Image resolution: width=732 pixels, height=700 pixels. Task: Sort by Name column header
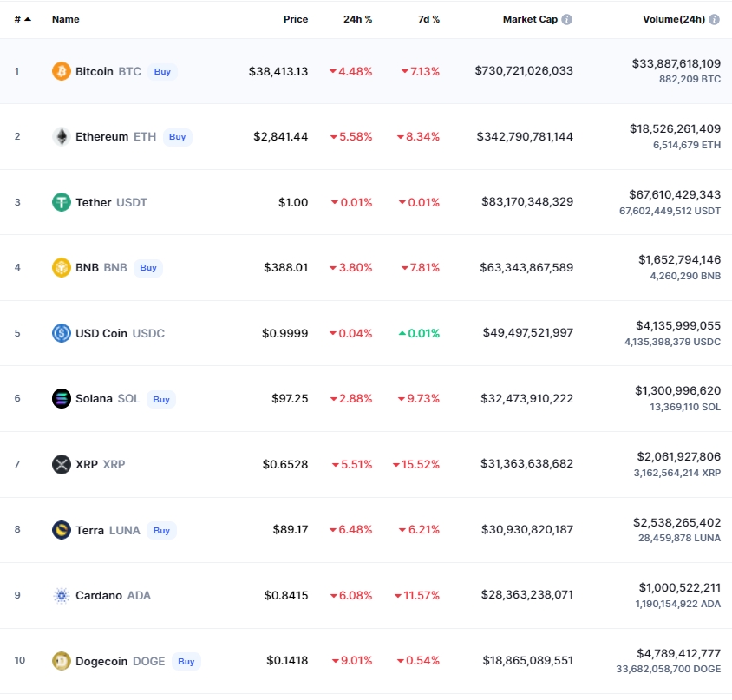click(65, 19)
